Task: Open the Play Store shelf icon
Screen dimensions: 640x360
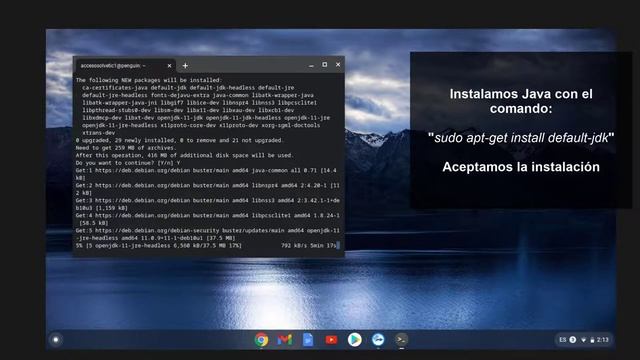Action: coord(355,340)
